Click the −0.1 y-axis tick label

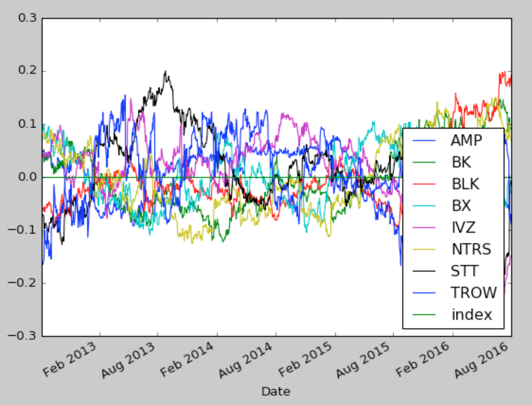pyautogui.click(x=22, y=230)
